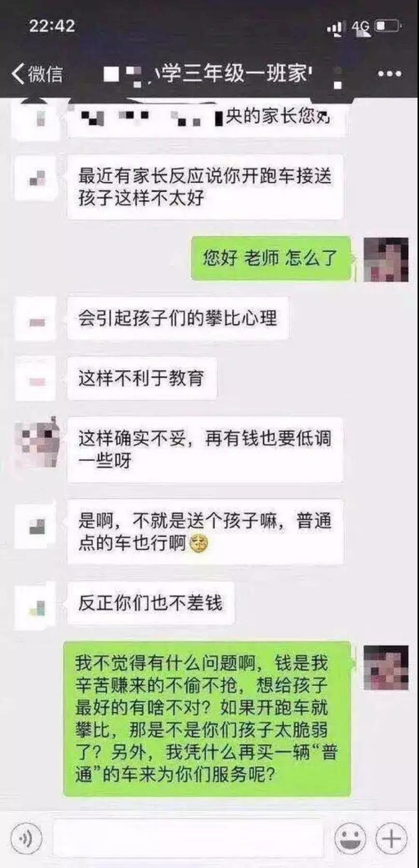Tap avatar next to 这样确实不妥 message
This screenshot has width=419, height=868.
click(37, 444)
